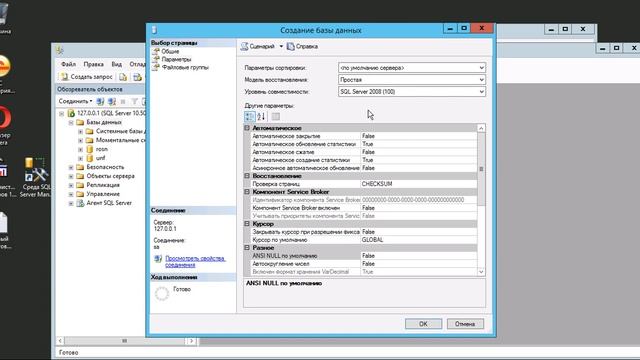This screenshot has width=640, height=360.
Task: Switch property grid to categorized view
Action: pos(249,117)
